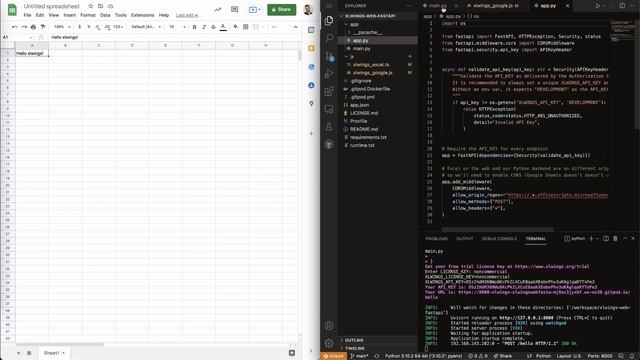Open the Last edit link

click(x=187, y=15)
